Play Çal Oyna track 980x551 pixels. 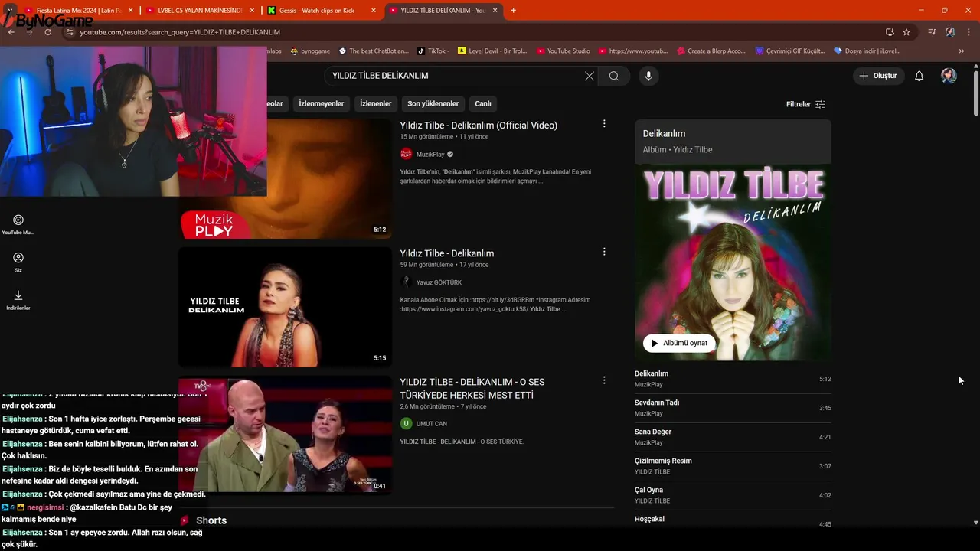pyautogui.click(x=733, y=495)
